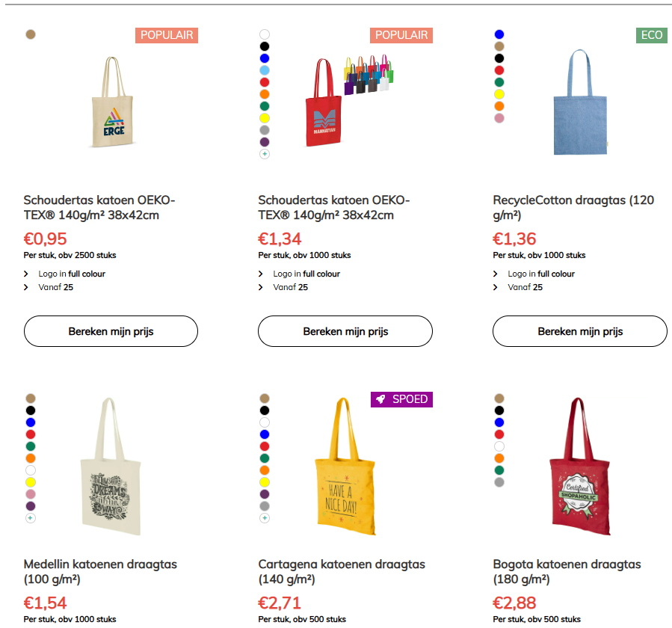Pick the beige swatch of the €0,95 Schoudertas
Viewport: 672px width, 628px height.
30,34
